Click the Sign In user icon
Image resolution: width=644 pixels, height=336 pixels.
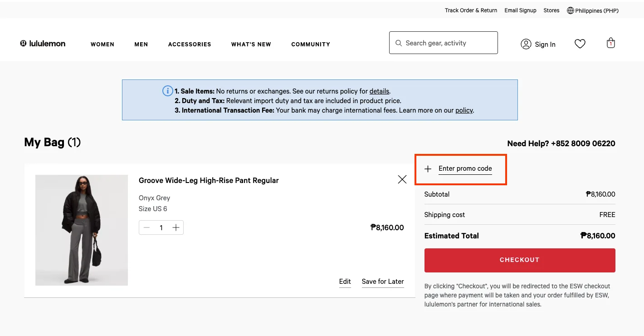tap(526, 44)
